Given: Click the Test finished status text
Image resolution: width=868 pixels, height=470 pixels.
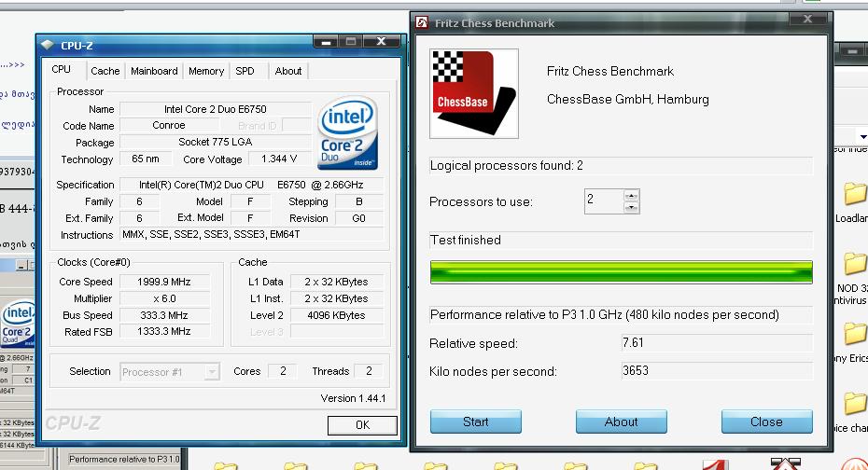Looking at the screenshot, I should [x=466, y=240].
